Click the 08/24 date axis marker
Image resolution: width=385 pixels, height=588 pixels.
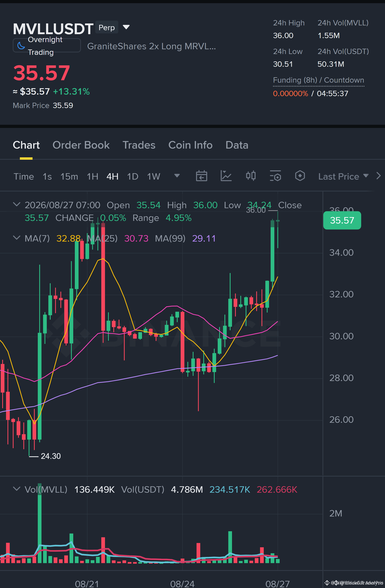click(182, 584)
